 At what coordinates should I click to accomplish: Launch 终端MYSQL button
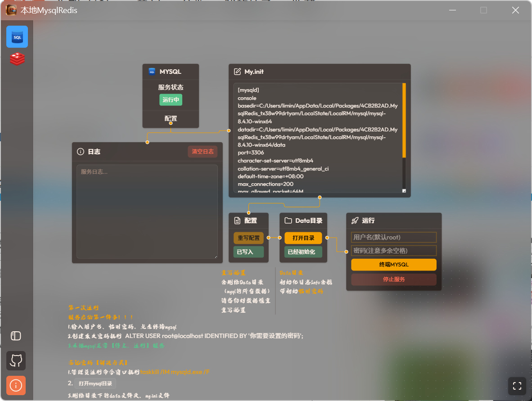(393, 265)
